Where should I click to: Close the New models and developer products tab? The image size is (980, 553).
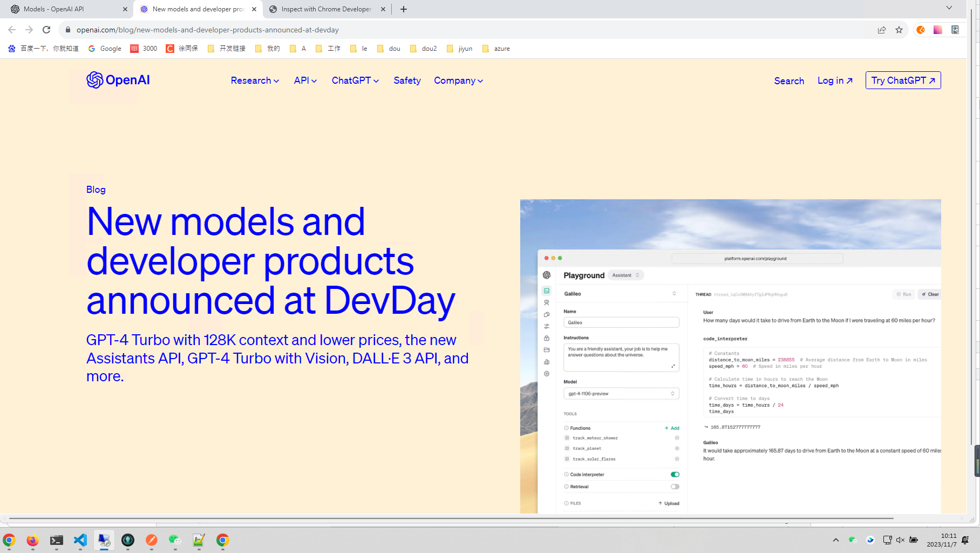254,9
